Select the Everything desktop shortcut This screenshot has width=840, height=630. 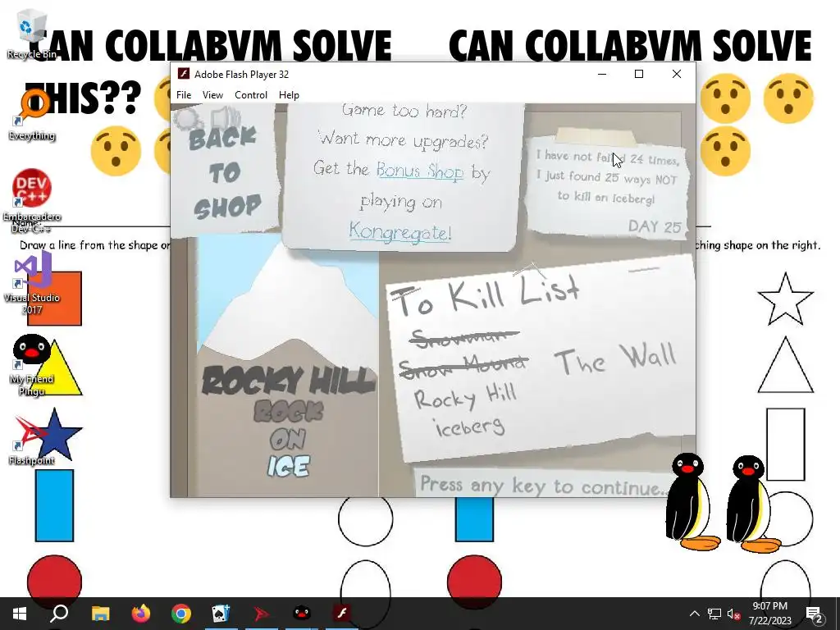pos(32,115)
